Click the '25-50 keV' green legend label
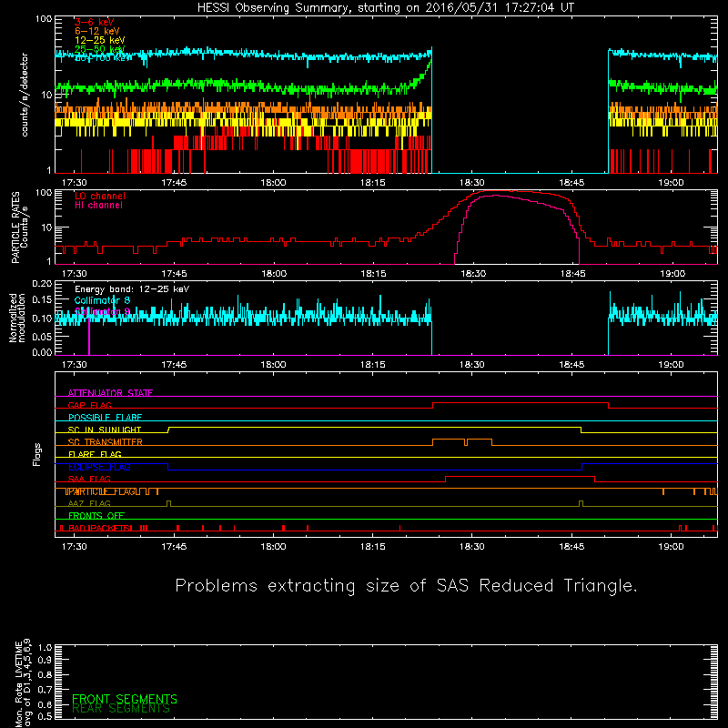Screen dimensions: 728x728 coord(99,49)
